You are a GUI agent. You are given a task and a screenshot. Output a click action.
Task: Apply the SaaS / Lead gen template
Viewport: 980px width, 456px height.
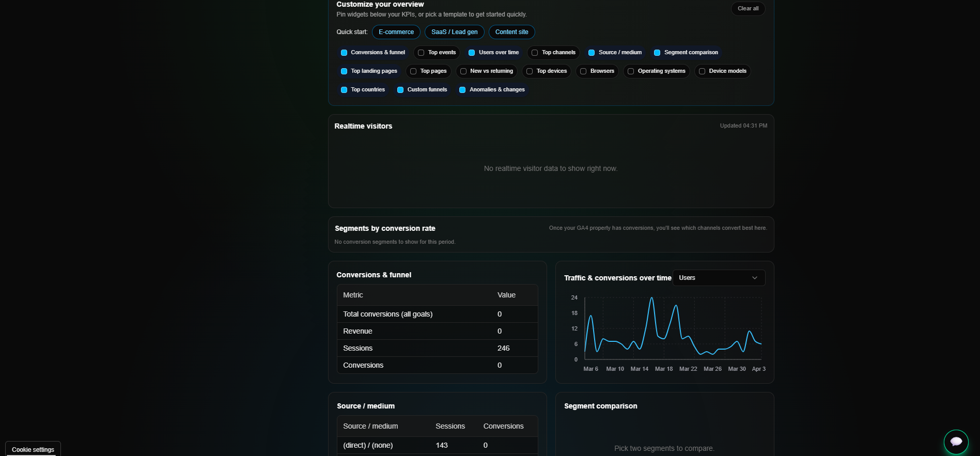[455, 32]
